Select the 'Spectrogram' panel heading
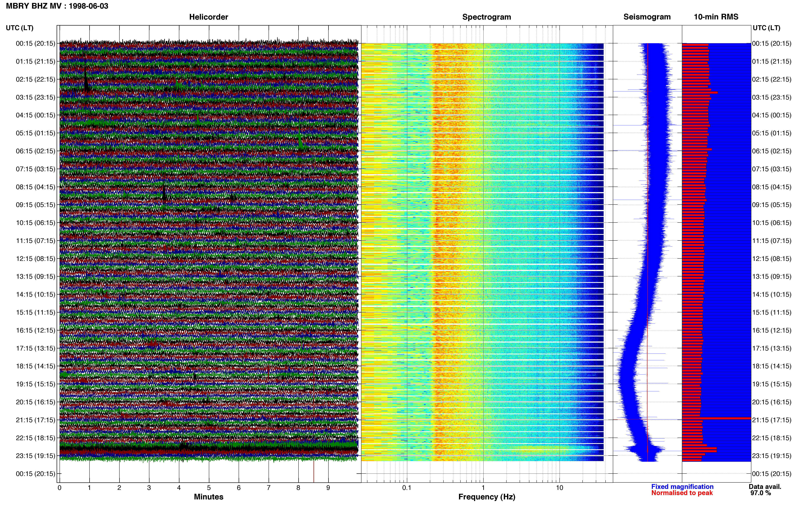Image resolution: width=812 pixels, height=508 pixels. 487,17
